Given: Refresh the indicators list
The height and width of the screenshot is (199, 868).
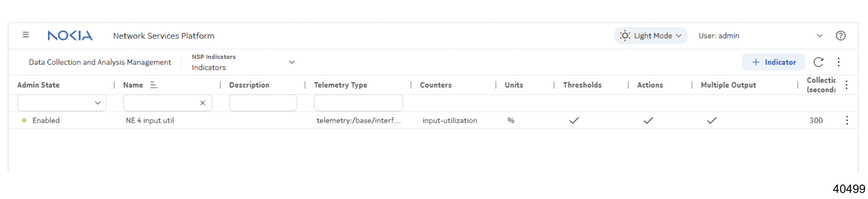Looking at the screenshot, I should pyautogui.click(x=818, y=62).
